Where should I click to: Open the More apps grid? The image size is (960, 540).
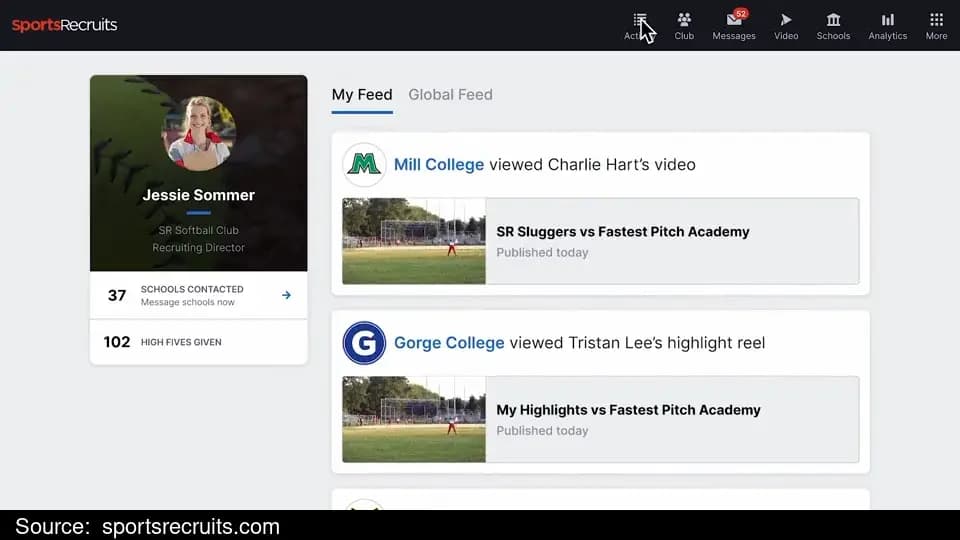(x=936, y=26)
